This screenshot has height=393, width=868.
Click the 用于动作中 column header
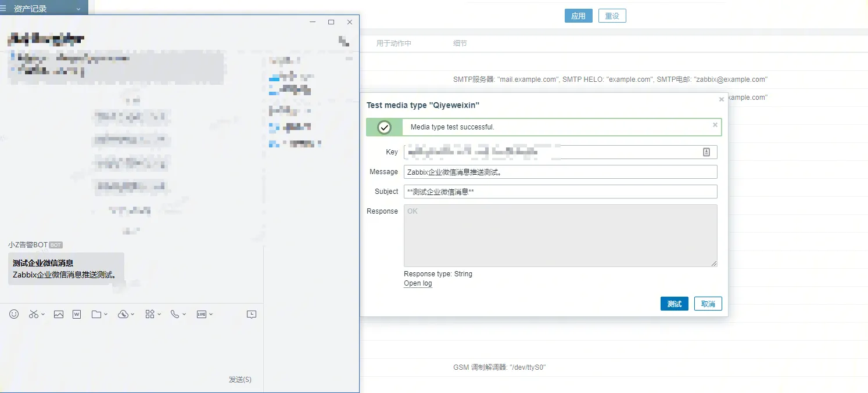(393, 44)
